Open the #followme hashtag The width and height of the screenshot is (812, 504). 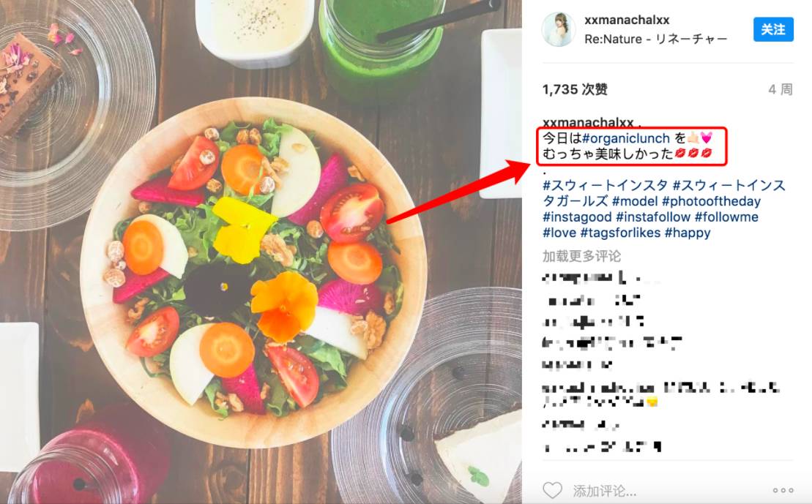coord(726,217)
